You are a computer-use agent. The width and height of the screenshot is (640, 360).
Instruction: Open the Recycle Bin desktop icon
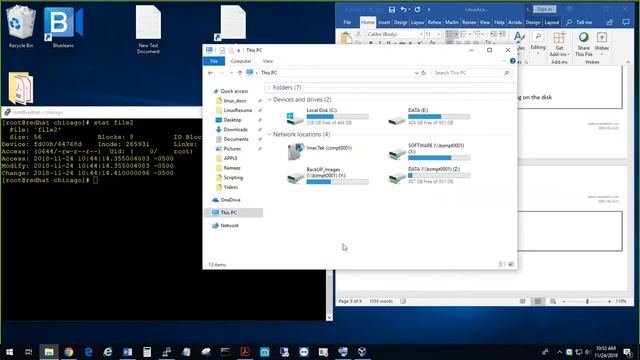point(20,26)
